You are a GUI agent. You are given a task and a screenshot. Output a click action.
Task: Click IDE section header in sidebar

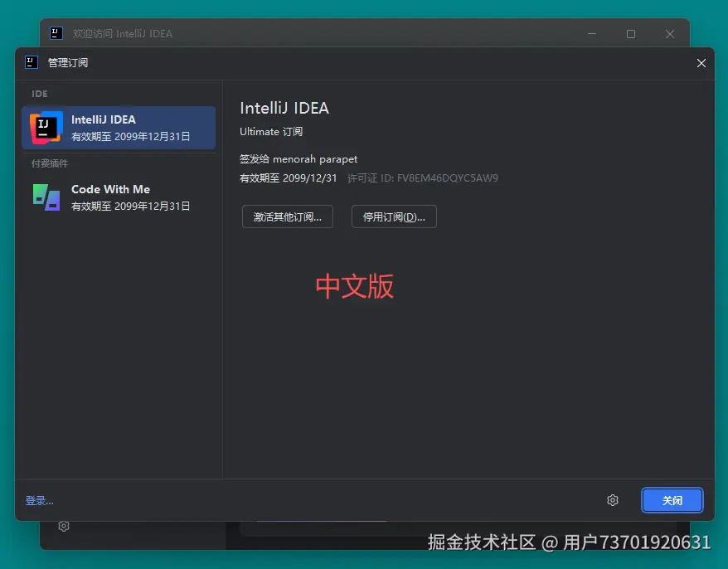[40, 94]
